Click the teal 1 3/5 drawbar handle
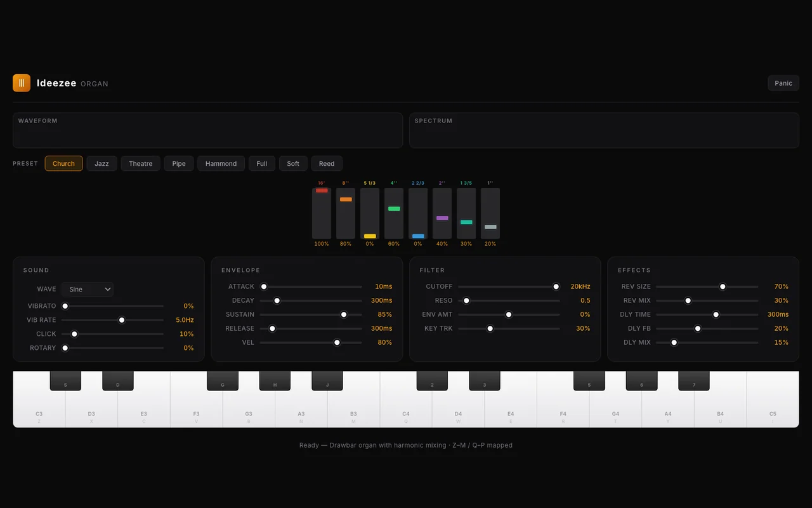Image resolution: width=812 pixels, height=508 pixels. pos(466,222)
